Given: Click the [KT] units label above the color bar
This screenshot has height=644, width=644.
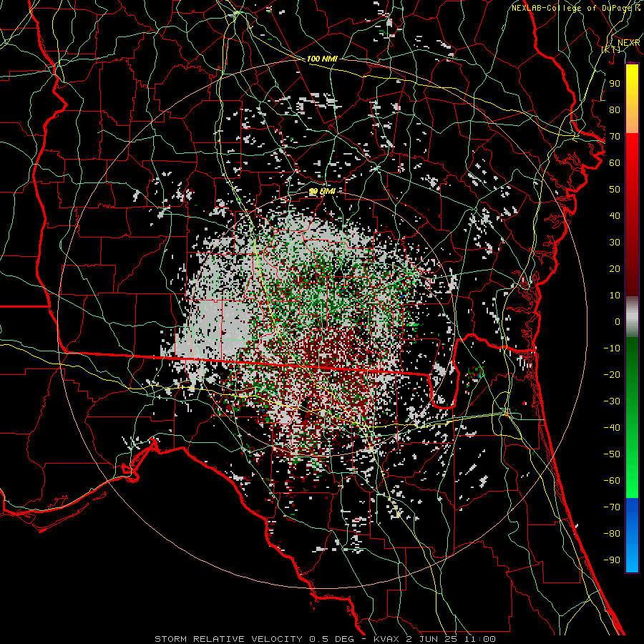Looking at the screenshot, I should [611, 49].
